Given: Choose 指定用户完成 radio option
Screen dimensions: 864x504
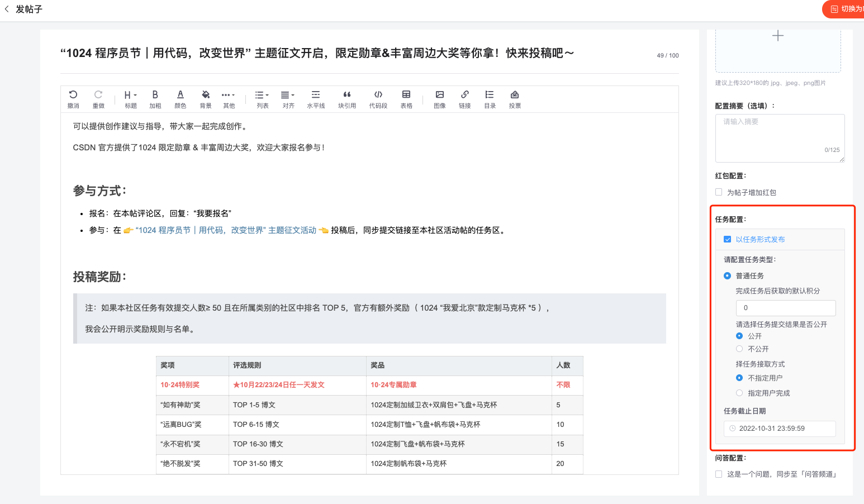Looking at the screenshot, I should click(x=739, y=393).
